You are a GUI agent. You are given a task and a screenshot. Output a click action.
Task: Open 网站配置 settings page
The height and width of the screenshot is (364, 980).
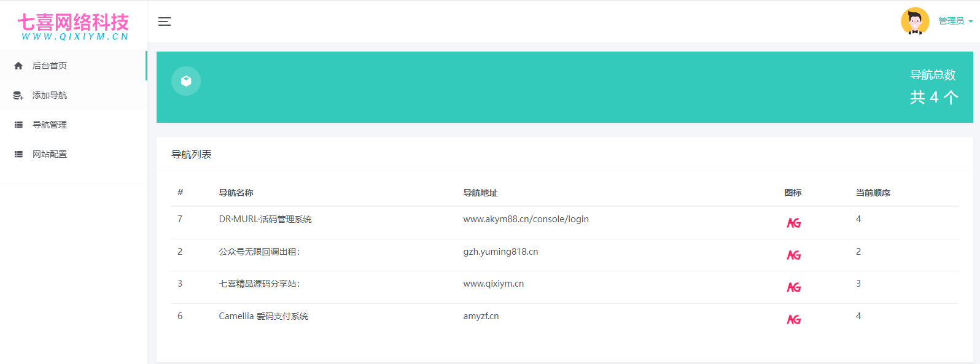[50, 154]
